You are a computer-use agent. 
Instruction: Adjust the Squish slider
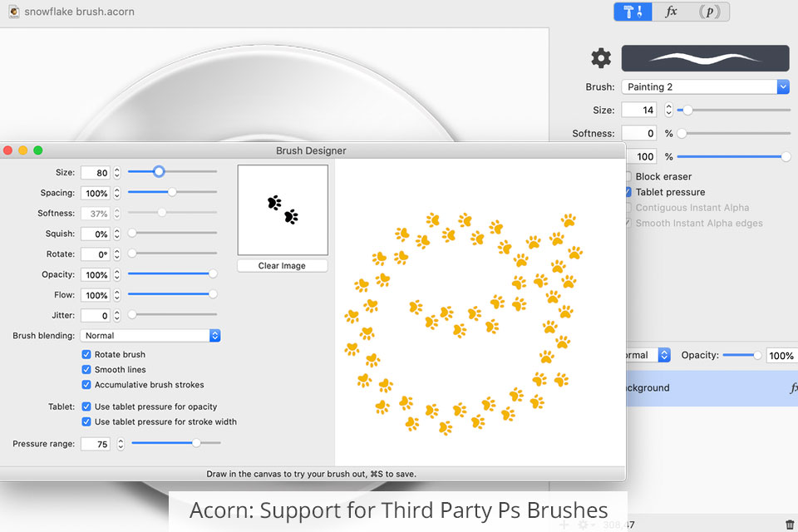coord(172,233)
